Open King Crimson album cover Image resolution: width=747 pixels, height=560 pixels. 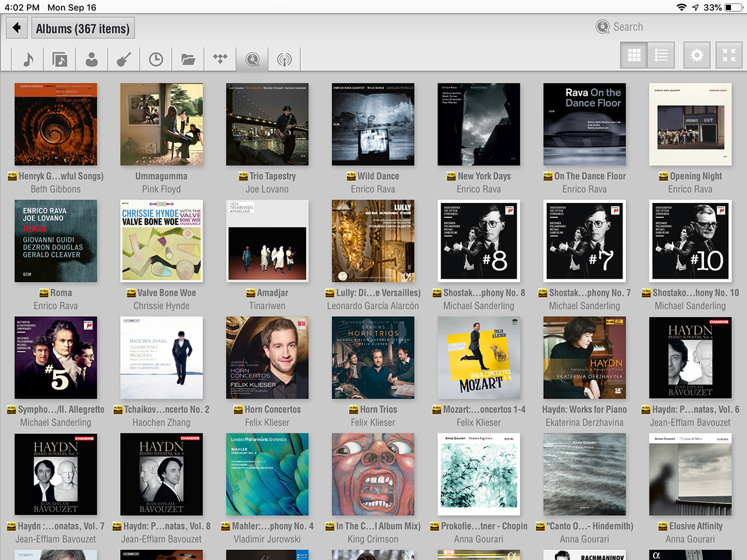coord(373,474)
